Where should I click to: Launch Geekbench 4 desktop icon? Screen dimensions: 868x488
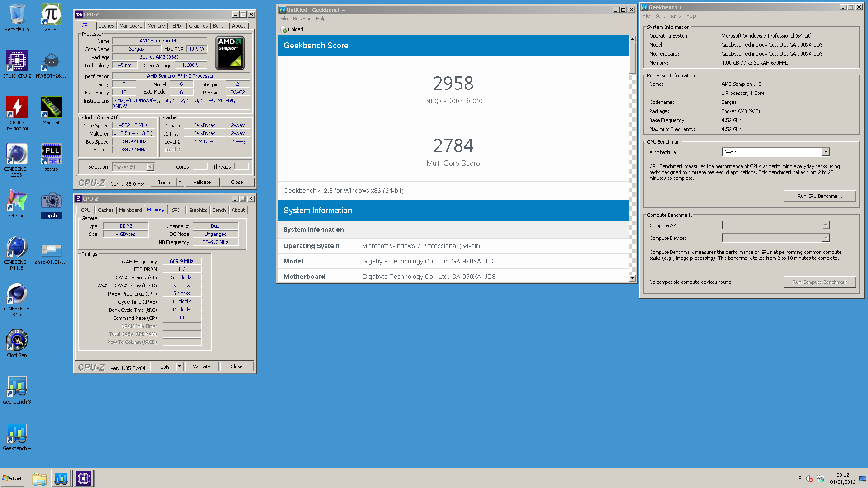coord(17,436)
